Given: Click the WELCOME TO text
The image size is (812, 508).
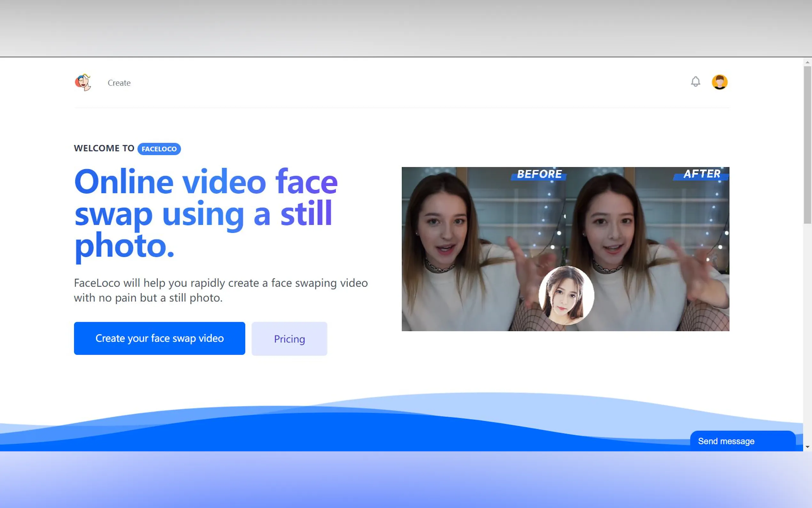Looking at the screenshot, I should pyautogui.click(x=104, y=148).
